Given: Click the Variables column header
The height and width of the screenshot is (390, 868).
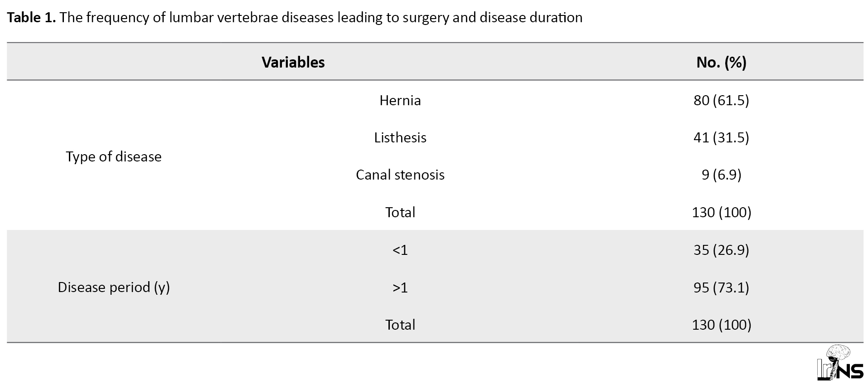Looking at the screenshot, I should [x=293, y=62].
